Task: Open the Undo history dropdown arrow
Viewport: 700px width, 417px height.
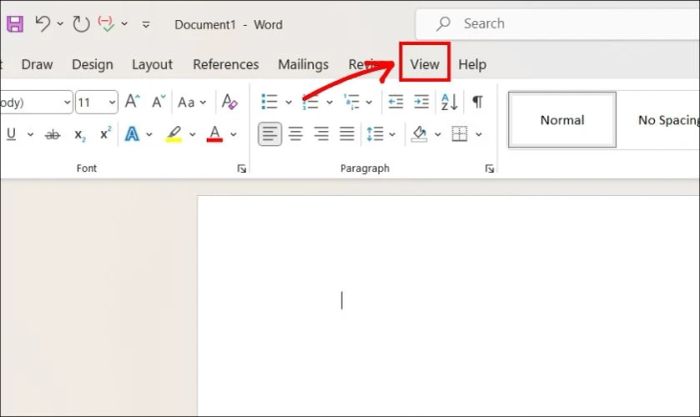Action: [x=60, y=24]
